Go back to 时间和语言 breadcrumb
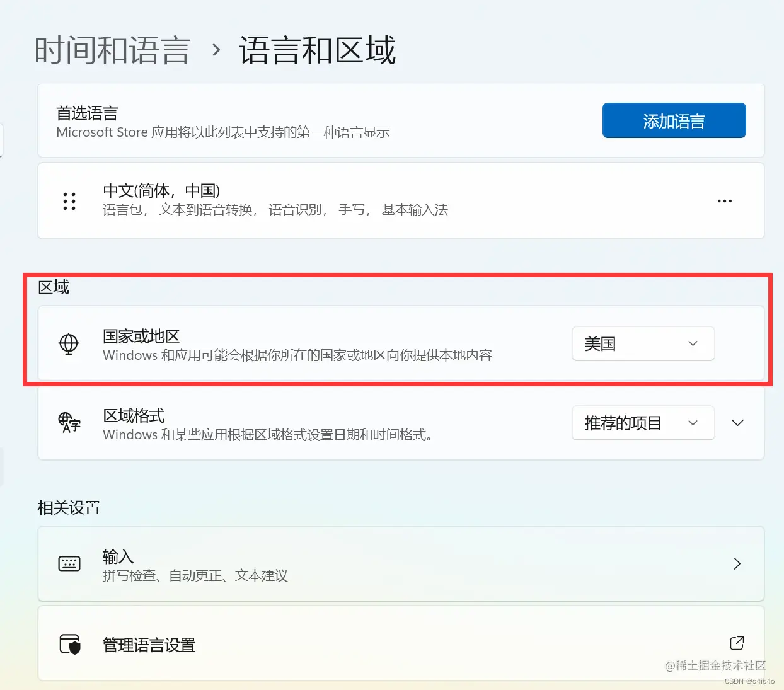Screen dimensions: 784x690 point(112,50)
